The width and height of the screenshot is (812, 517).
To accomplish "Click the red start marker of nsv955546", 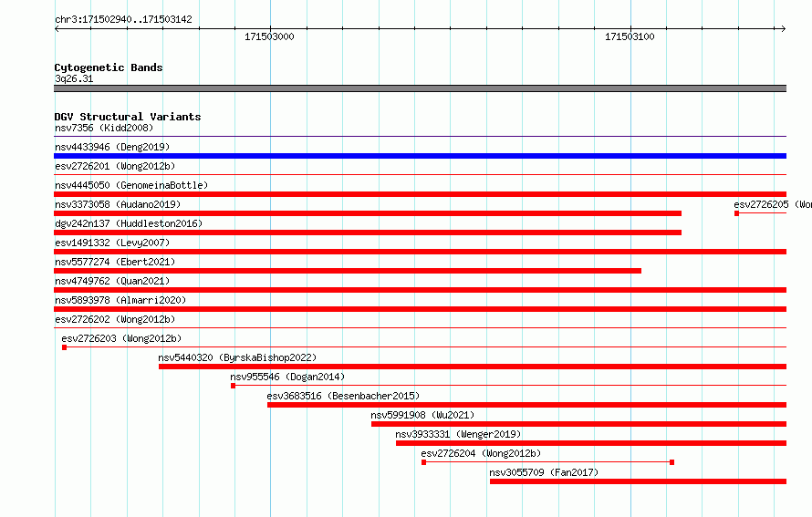I will [x=233, y=386].
